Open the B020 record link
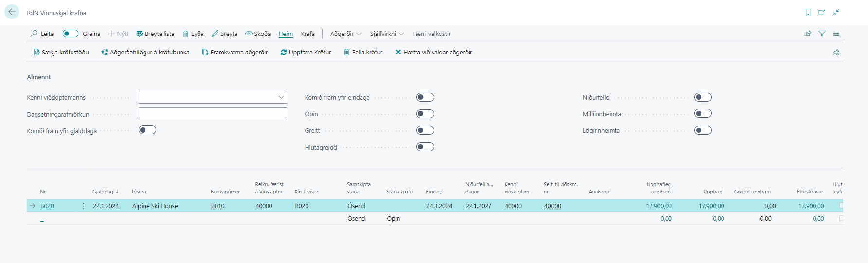 pyautogui.click(x=47, y=206)
